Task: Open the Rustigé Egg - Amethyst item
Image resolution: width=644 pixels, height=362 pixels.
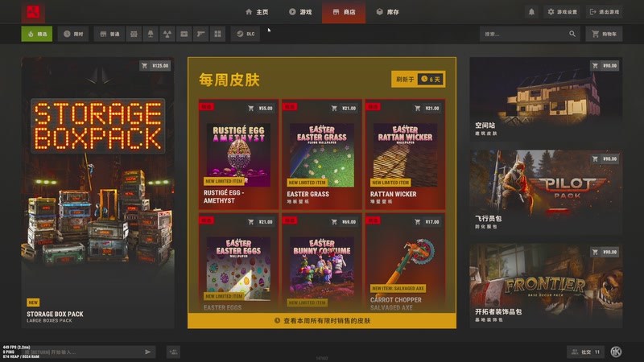Action: pos(238,154)
